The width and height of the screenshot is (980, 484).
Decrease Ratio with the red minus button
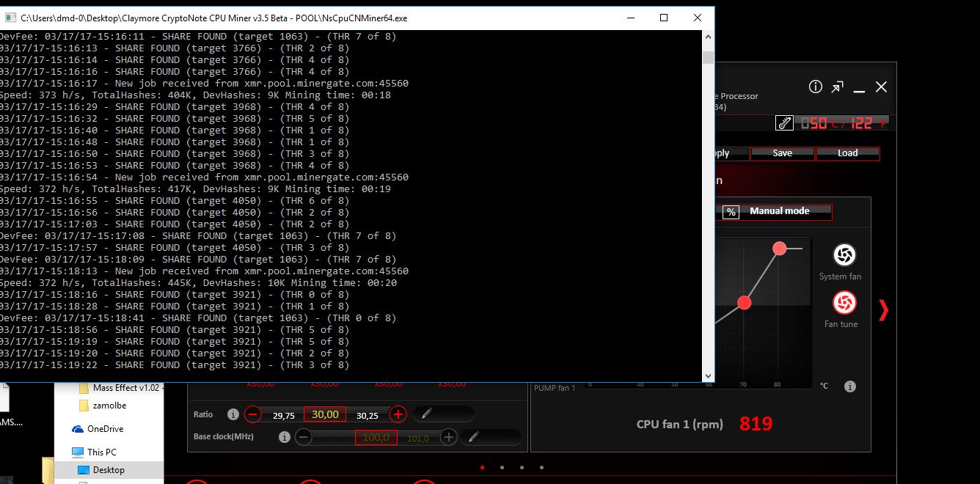pyautogui.click(x=252, y=414)
